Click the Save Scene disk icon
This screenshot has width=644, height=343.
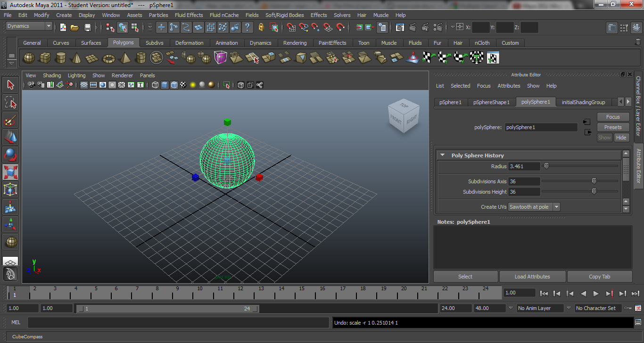point(88,27)
